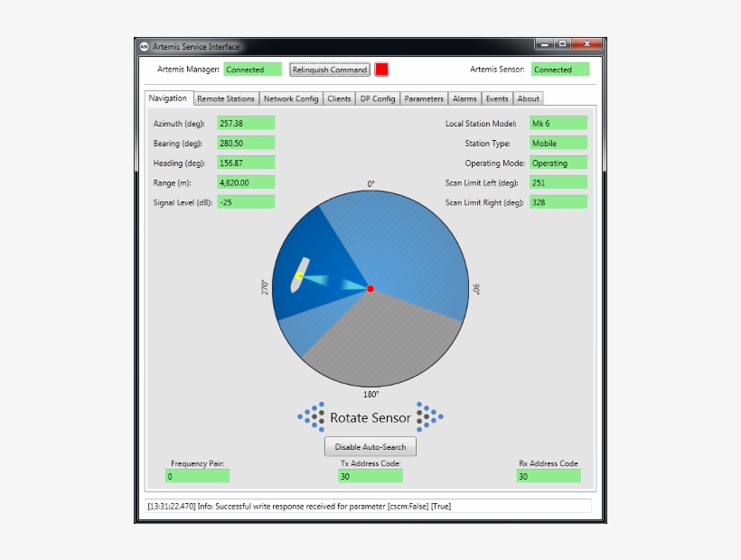
Task: Switch to the Alarms tab
Action: tap(464, 98)
